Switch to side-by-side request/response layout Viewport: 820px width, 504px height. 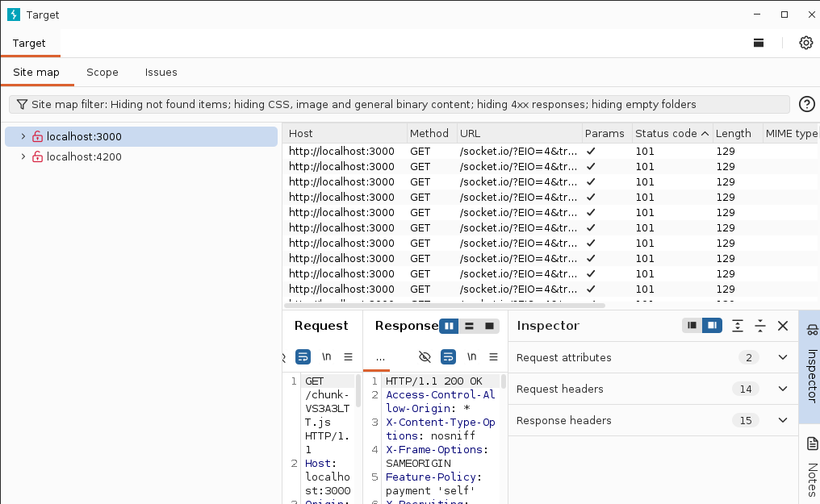coord(449,326)
